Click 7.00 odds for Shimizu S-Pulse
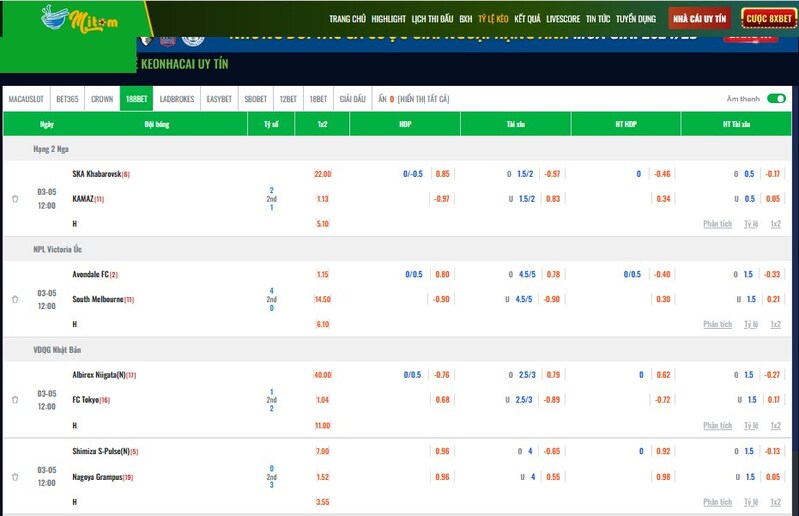799x516 pixels. pyautogui.click(x=323, y=451)
